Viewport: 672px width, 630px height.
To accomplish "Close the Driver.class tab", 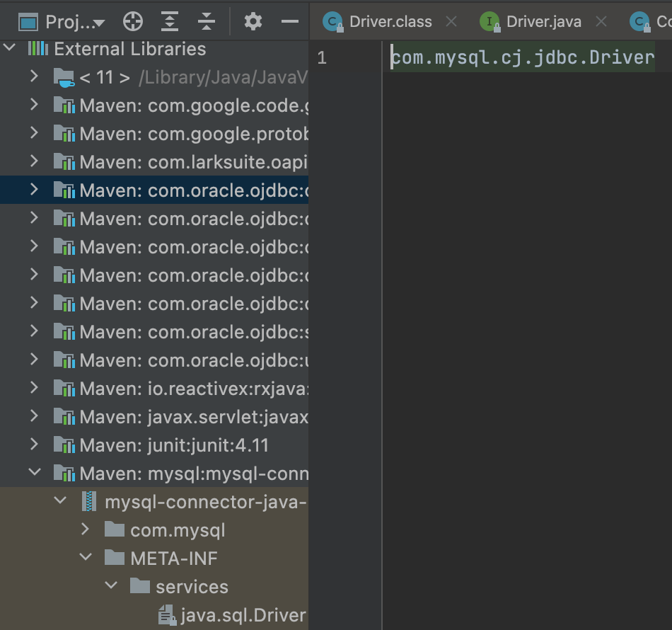I will click(451, 21).
